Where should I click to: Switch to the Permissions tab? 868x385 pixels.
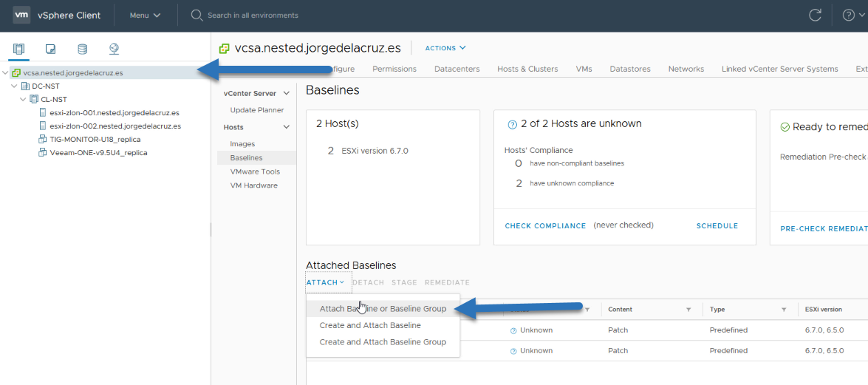(394, 69)
